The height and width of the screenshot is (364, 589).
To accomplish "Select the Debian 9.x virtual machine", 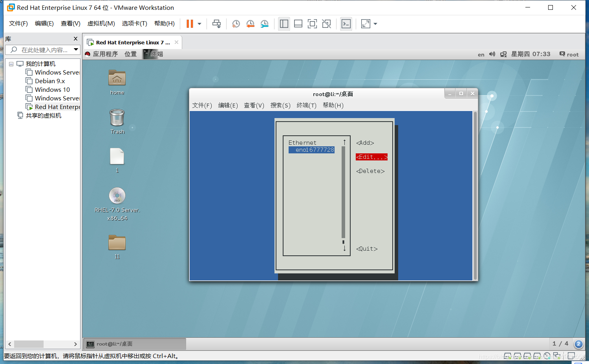I will (50, 81).
